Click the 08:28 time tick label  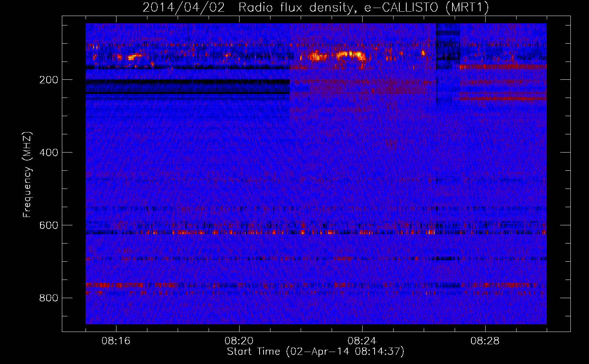pos(485,341)
